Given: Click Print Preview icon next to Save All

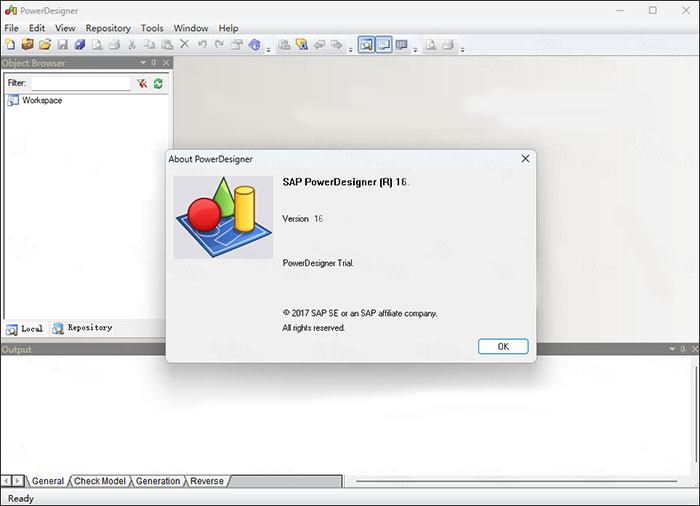Looking at the screenshot, I should (97, 45).
